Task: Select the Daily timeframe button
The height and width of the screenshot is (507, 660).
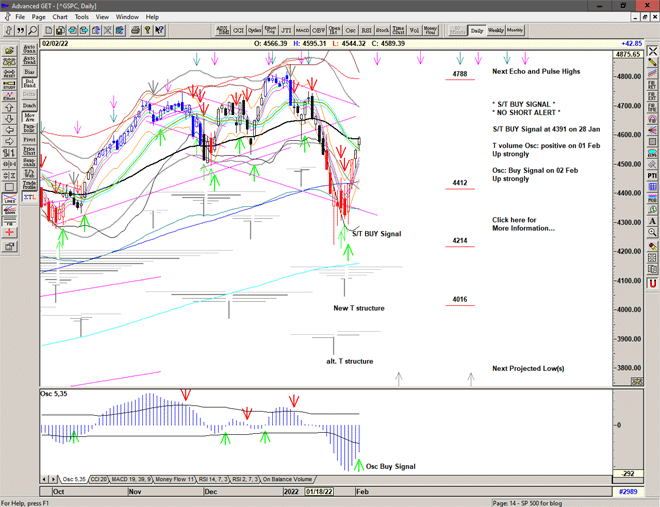Action: 477,30
